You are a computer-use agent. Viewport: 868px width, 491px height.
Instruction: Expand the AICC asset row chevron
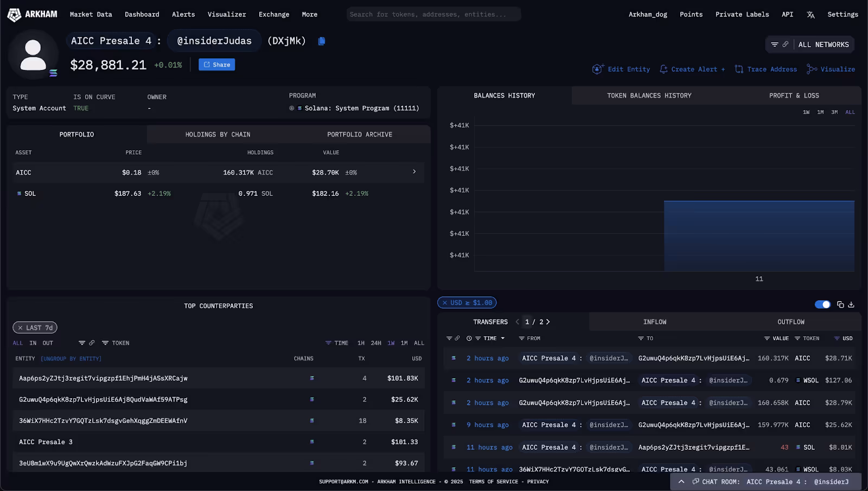pyautogui.click(x=414, y=172)
